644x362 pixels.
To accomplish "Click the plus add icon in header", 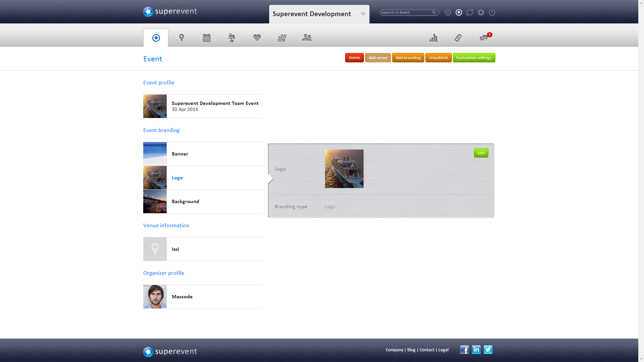I will [x=447, y=12].
